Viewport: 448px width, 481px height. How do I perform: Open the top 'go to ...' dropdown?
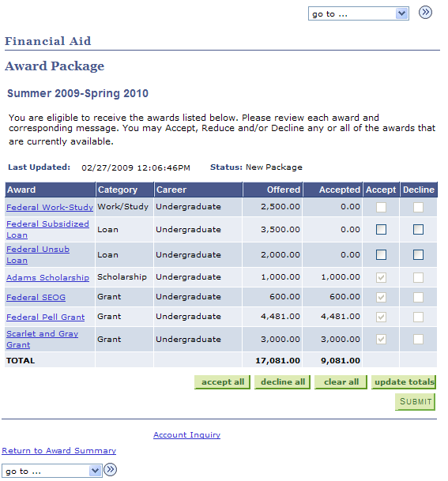click(359, 13)
